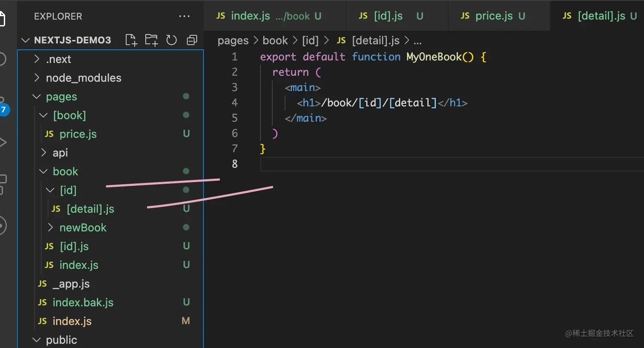Viewport: 644px width, 348px height.
Task: Click the New Folder icon in Explorer
Action: (x=151, y=40)
